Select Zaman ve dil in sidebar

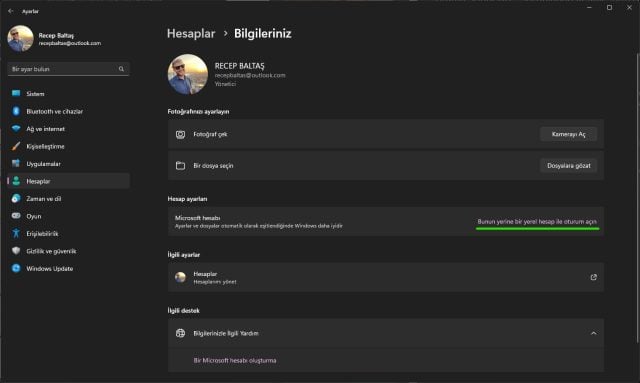click(69, 198)
